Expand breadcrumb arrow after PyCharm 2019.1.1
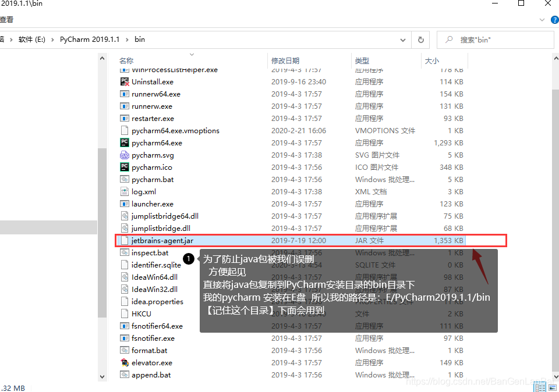 pyautogui.click(x=127, y=40)
